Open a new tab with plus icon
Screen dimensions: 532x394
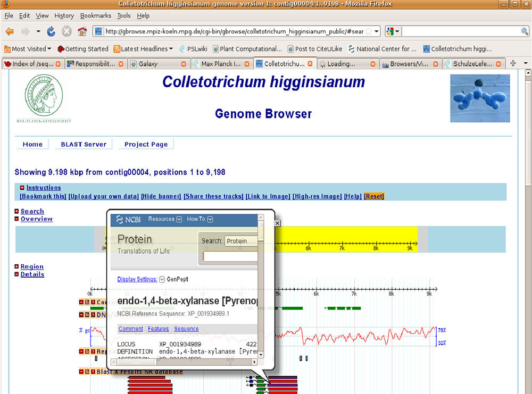coord(513,63)
